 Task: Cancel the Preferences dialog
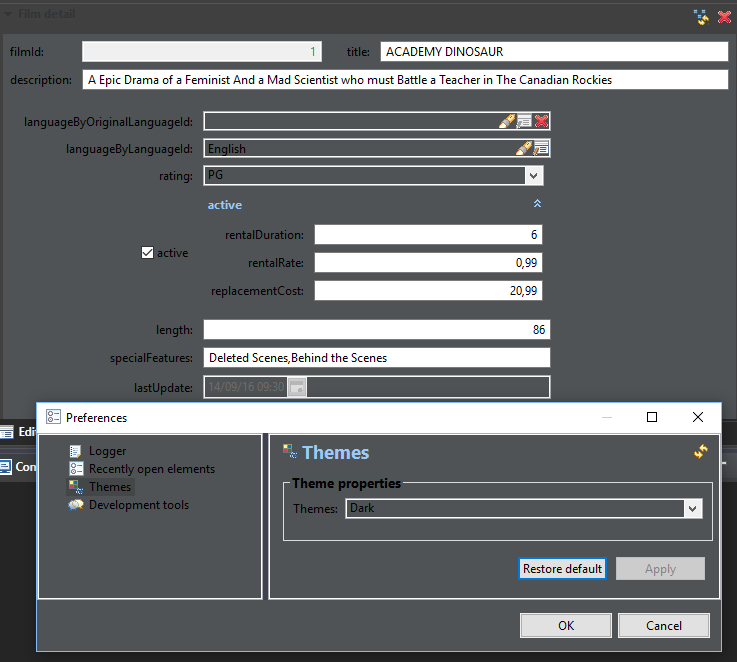pos(663,625)
